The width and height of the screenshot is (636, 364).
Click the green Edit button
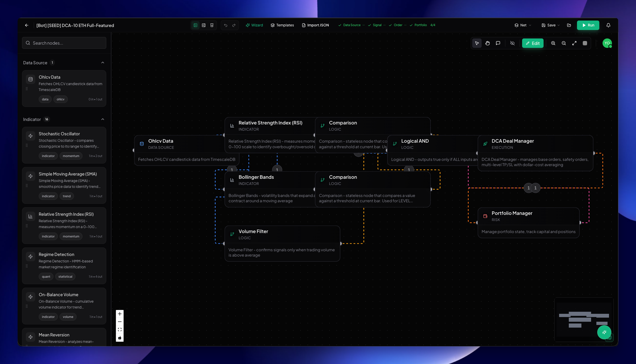pyautogui.click(x=533, y=43)
